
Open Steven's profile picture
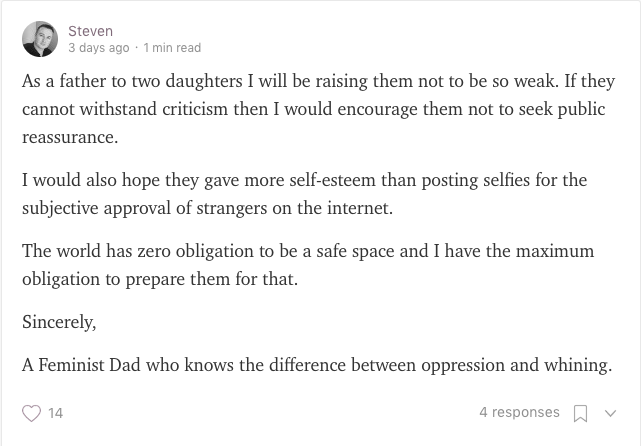coord(40,39)
